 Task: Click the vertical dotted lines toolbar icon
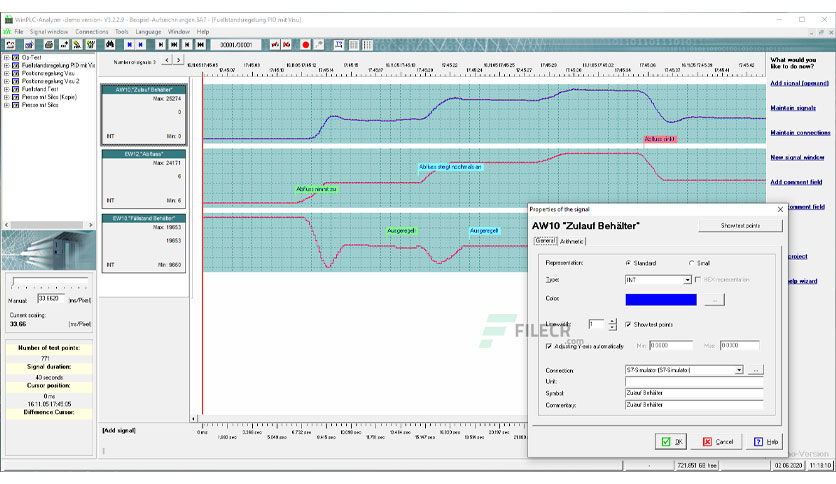pyautogui.click(x=367, y=45)
